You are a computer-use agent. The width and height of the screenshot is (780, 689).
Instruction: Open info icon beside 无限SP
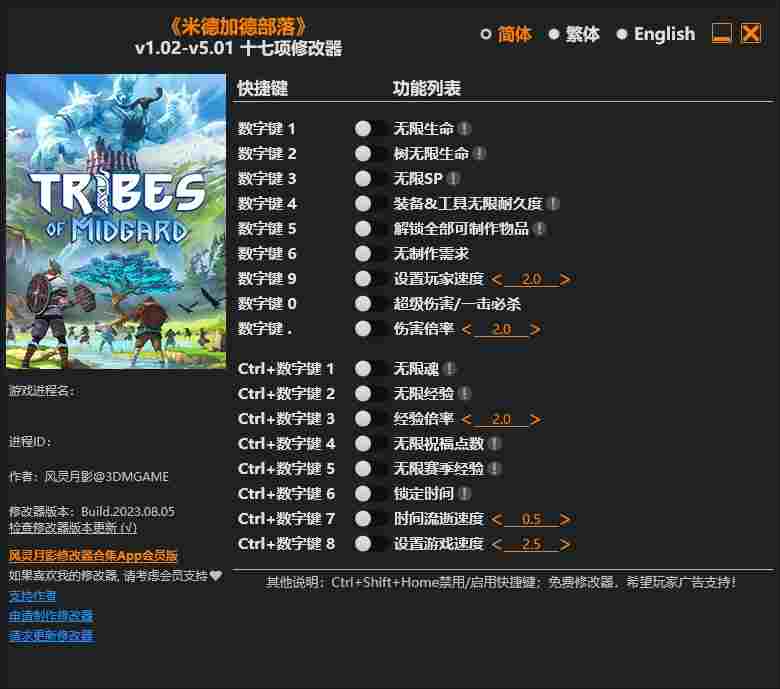tap(453, 178)
